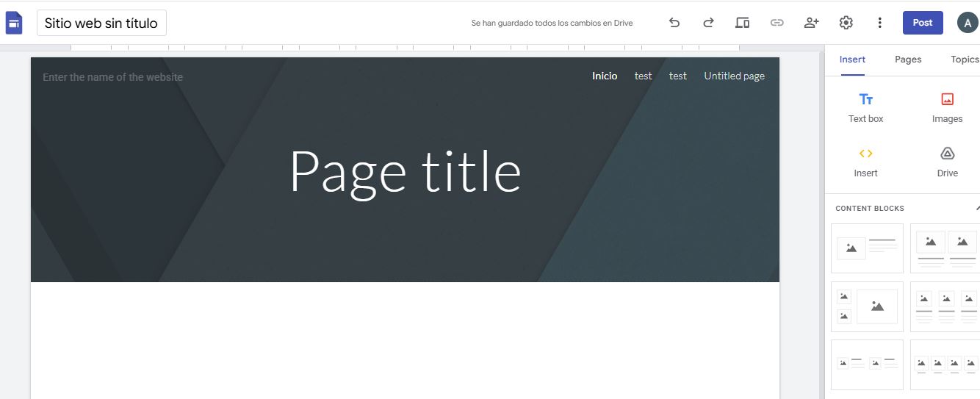This screenshot has width=980, height=399.
Task: Open the three-dot more options menu
Action: tap(880, 23)
